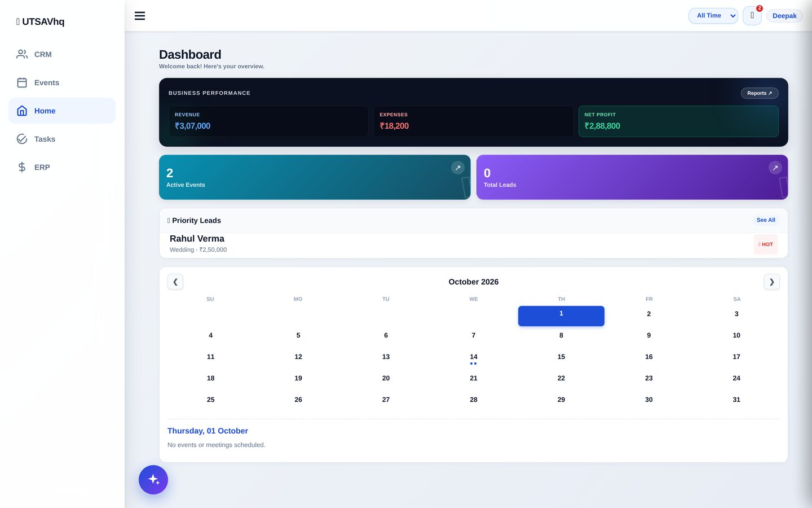Viewport: 812px width, 508px height.
Task: Click the Thursday, 01 October heading
Action: 208,431
